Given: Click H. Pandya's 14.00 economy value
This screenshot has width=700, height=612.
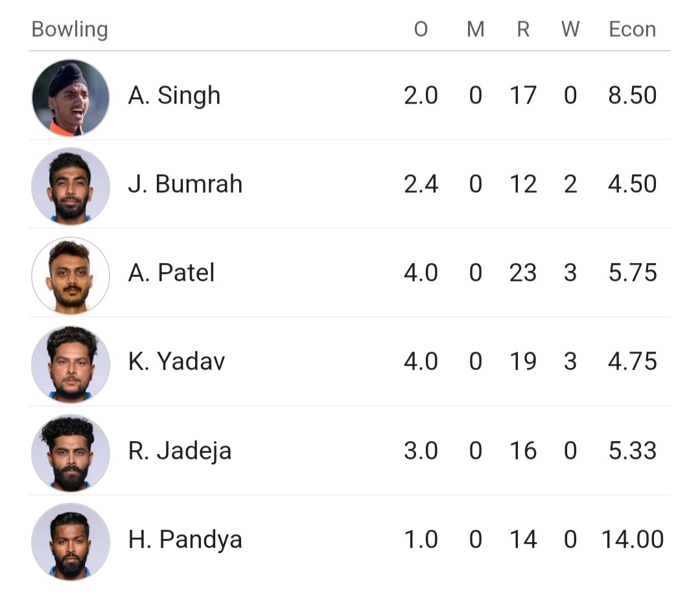Looking at the screenshot, I should tap(633, 539).
